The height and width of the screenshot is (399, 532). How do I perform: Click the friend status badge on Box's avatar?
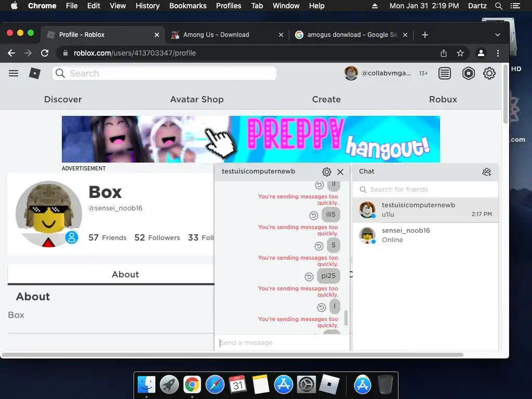(x=72, y=237)
